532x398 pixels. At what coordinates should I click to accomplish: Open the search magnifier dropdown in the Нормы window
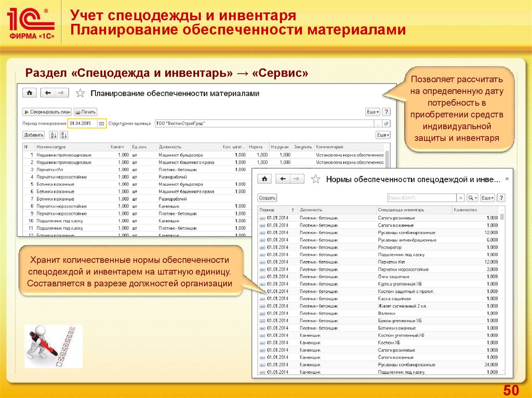pos(472,198)
